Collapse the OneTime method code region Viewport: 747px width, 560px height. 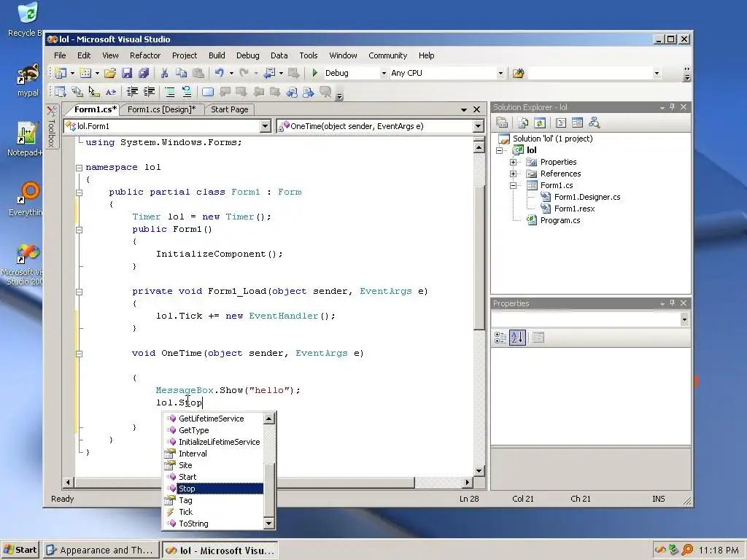coord(79,354)
